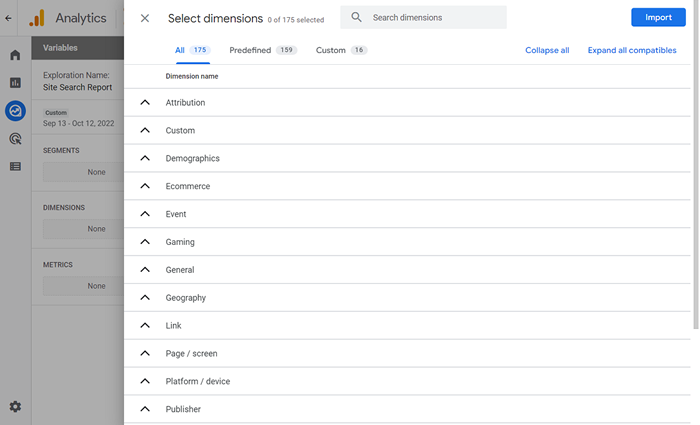Toggle the Attribution category chevron
This screenshot has width=700, height=425.
145,103
